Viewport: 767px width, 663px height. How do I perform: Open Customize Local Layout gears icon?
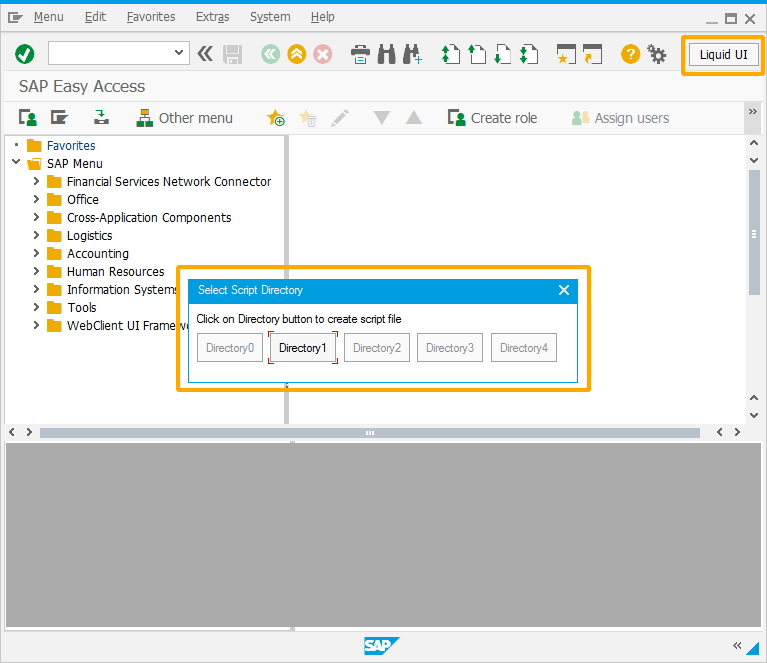point(656,54)
